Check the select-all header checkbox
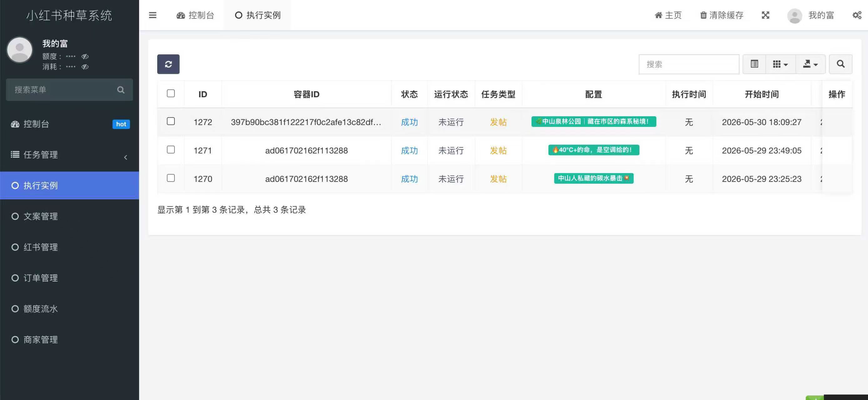Viewport: 868px width, 400px height. (171, 93)
